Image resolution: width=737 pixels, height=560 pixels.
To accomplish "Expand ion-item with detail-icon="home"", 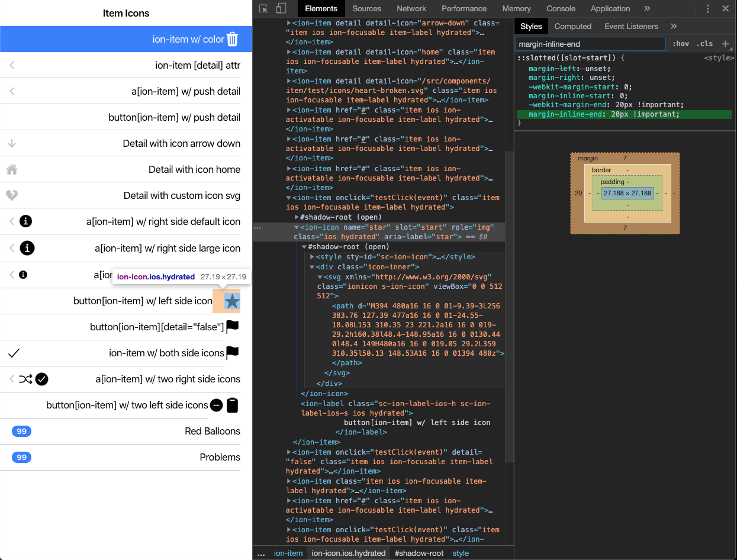I will (x=289, y=52).
